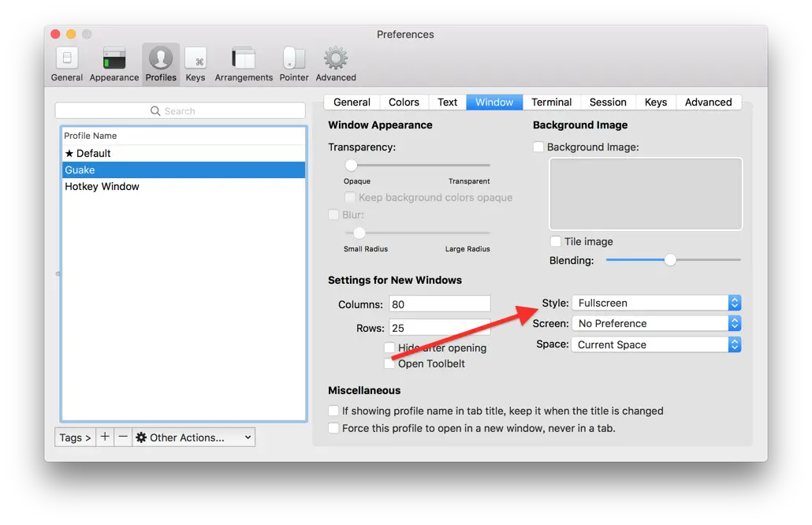Switch to the Session tab
This screenshot has height=525, width=812.
(x=608, y=102)
